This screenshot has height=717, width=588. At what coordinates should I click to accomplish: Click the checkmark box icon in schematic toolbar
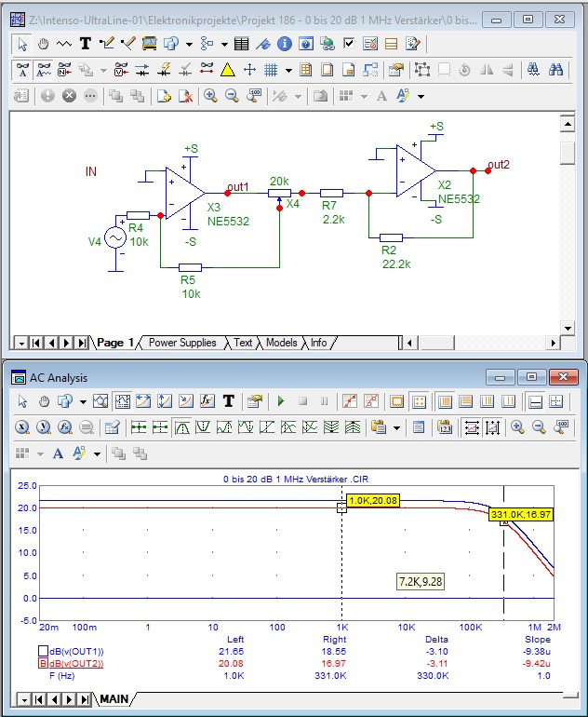(349, 44)
